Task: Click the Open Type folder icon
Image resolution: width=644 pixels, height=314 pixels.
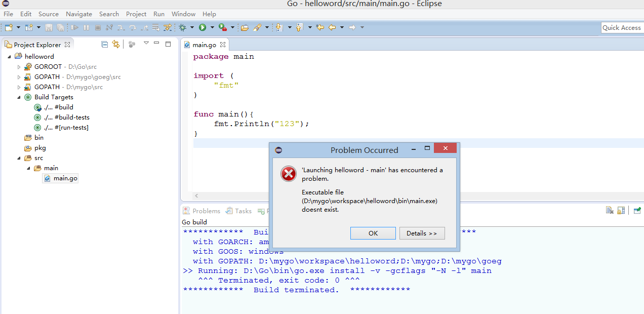Action: click(x=245, y=27)
